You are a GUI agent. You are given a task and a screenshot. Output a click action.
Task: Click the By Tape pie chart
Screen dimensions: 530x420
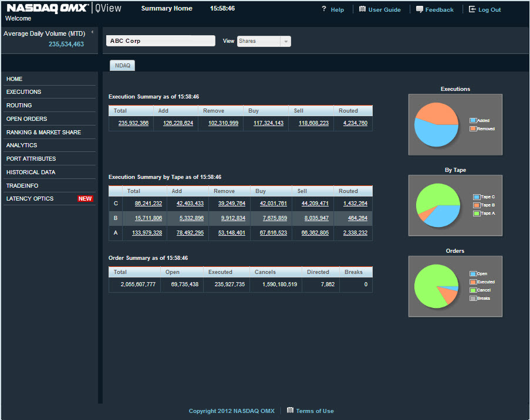tap(438, 205)
